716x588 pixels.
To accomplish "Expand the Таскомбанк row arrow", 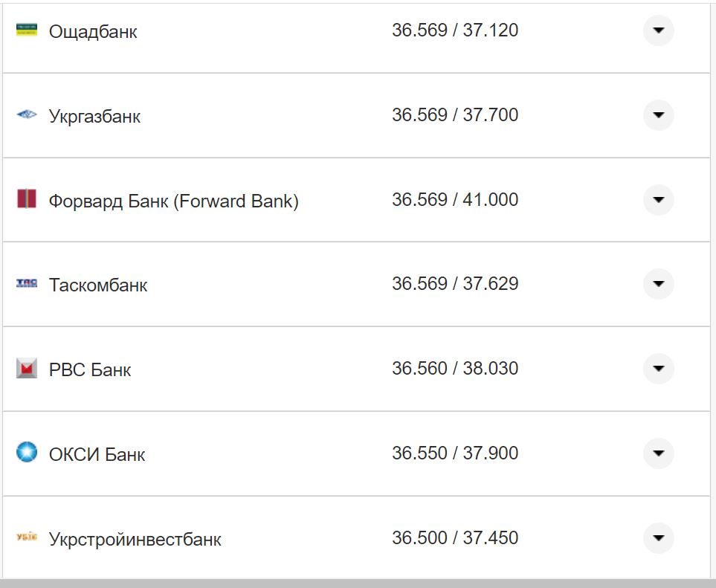I will 658,284.
